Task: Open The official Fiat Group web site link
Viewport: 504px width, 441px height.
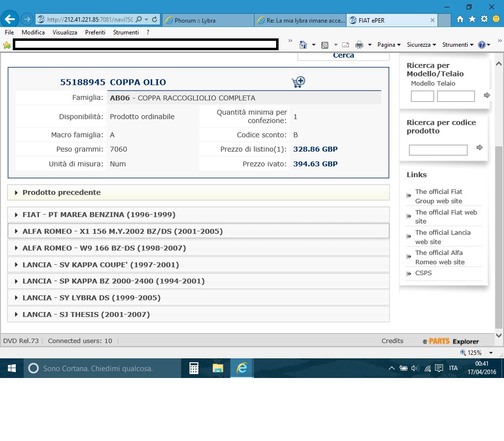Action: point(439,196)
